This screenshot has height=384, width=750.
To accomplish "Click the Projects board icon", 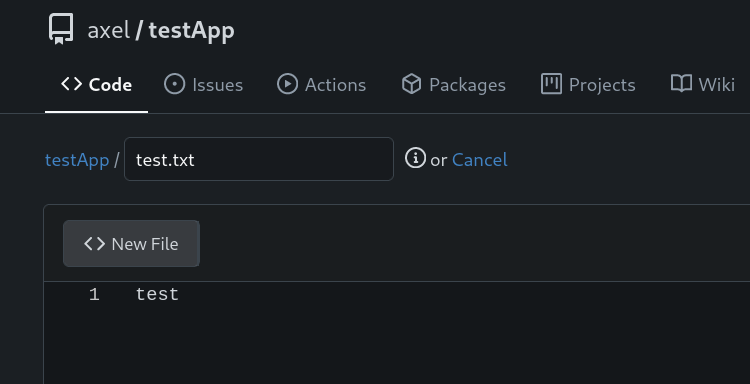I will pos(551,84).
